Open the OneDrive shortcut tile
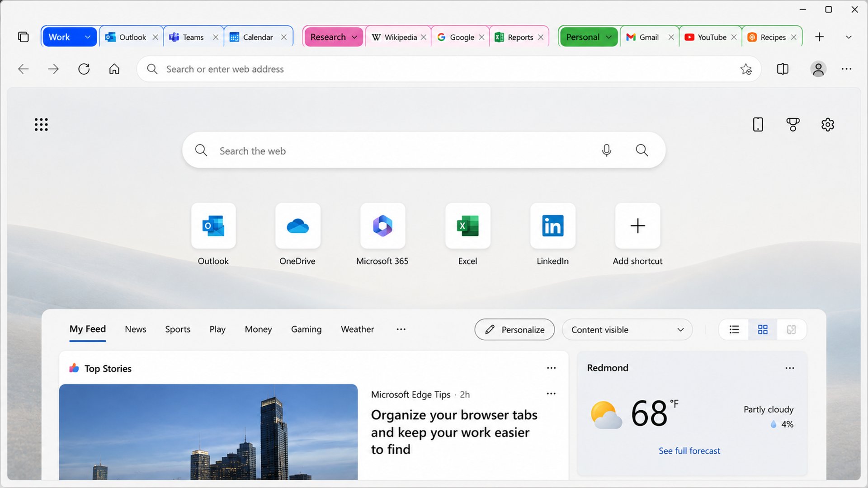The height and width of the screenshot is (488, 868). [298, 226]
